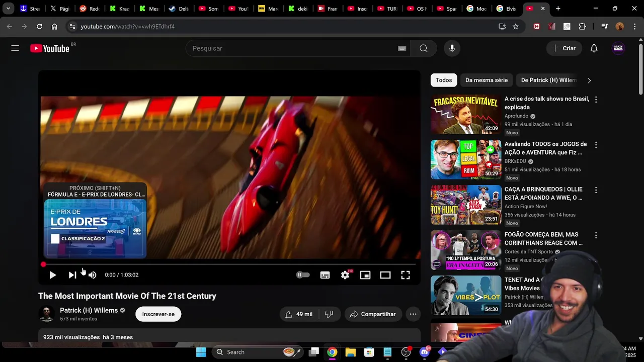Open the tab search dropdown arrow
Viewport: 644px width, 362px height.
pos(8,9)
